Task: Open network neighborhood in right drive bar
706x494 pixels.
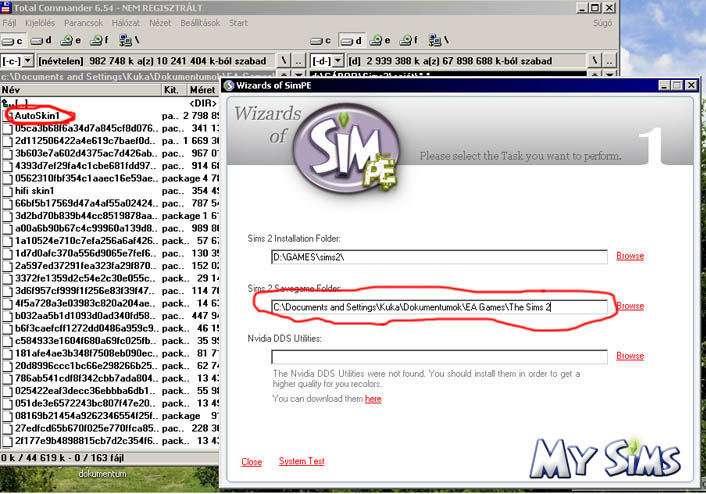Action: point(438,41)
